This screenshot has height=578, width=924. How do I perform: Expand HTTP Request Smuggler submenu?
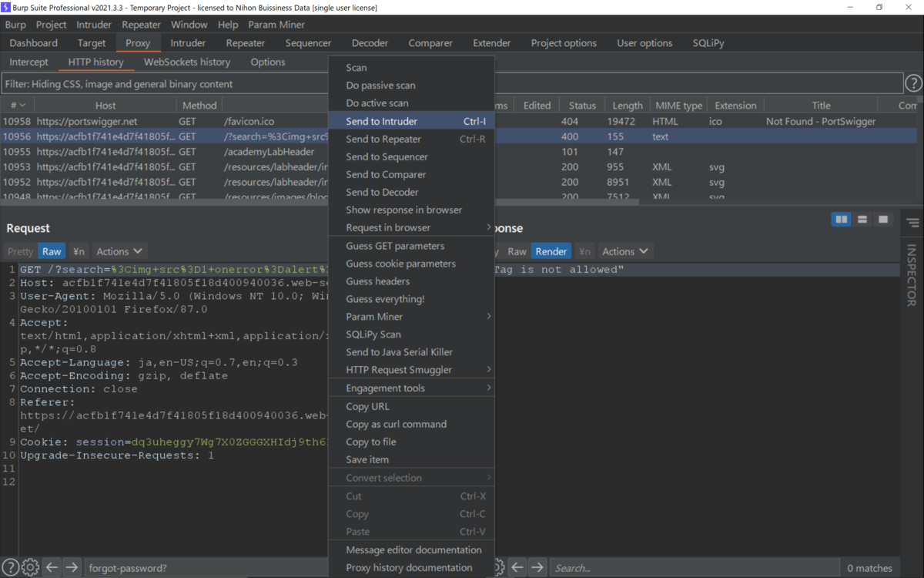coord(411,370)
